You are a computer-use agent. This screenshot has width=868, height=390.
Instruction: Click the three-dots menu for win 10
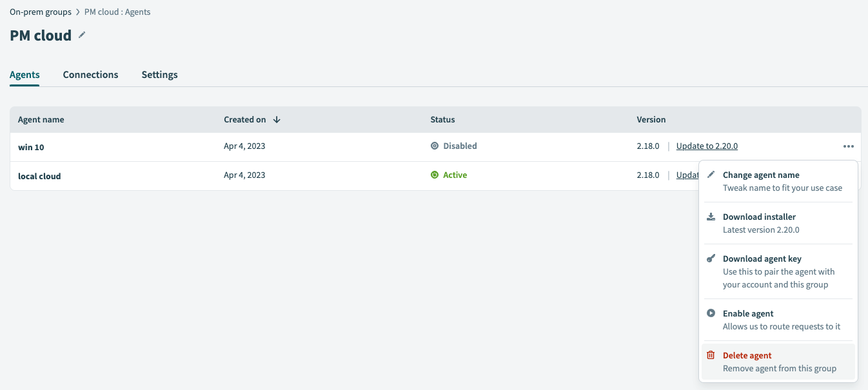[x=848, y=147]
